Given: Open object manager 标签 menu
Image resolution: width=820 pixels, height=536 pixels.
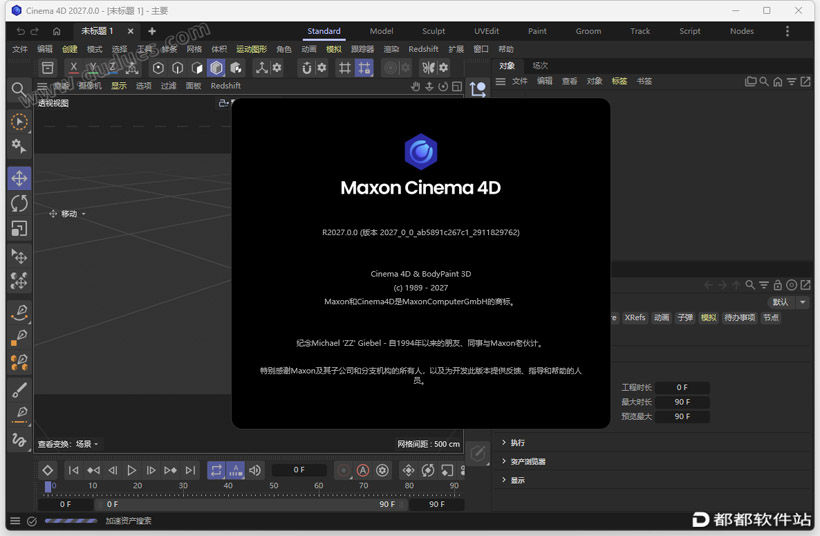Looking at the screenshot, I should tap(619, 81).
